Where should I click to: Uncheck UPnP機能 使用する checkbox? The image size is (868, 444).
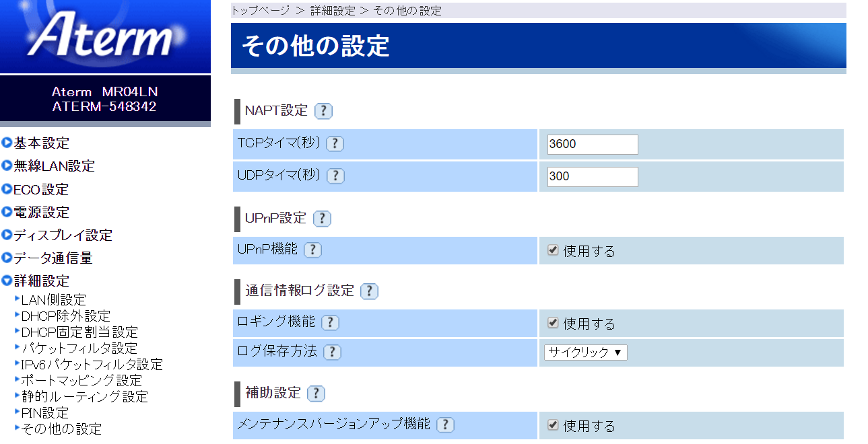[553, 250]
